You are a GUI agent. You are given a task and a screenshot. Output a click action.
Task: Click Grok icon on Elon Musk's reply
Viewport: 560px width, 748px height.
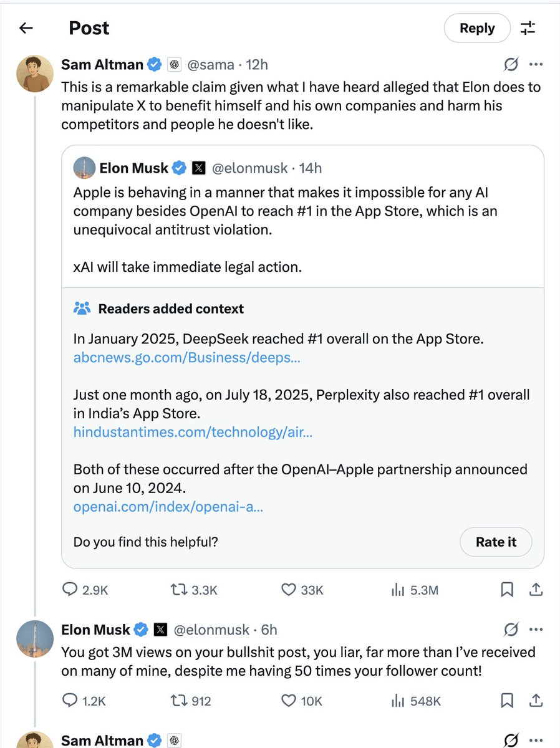pyautogui.click(x=511, y=630)
